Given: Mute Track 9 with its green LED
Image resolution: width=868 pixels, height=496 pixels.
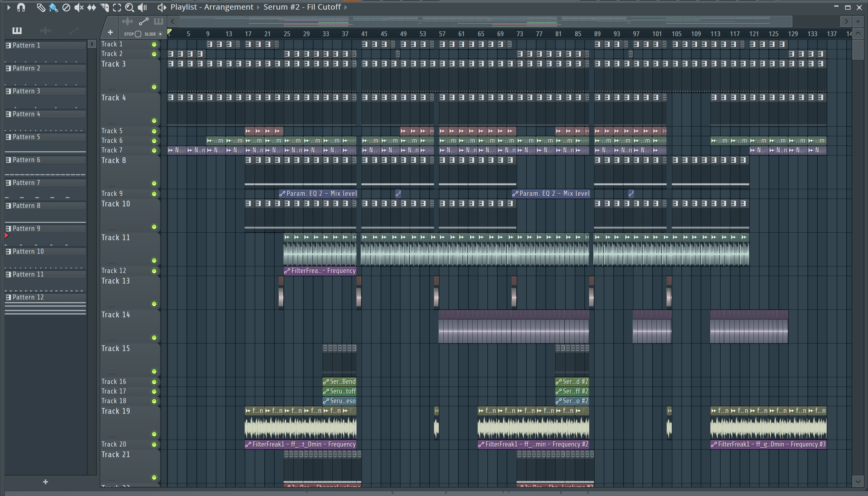Looking at the screenshot, I should coord(154,194).
